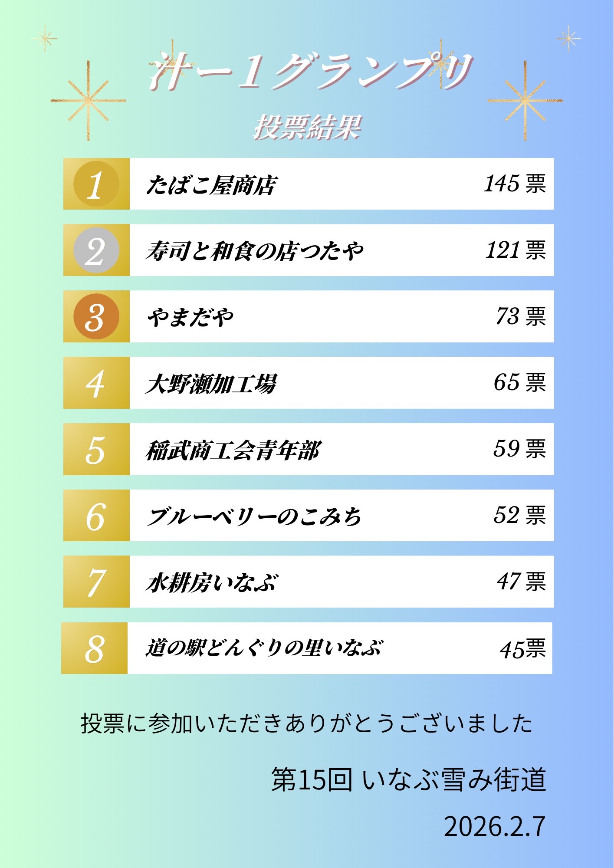614x868 pixels.
Task: Click the large gold sparkle at left
Action: pyautogui.click(x=89, y=101)
